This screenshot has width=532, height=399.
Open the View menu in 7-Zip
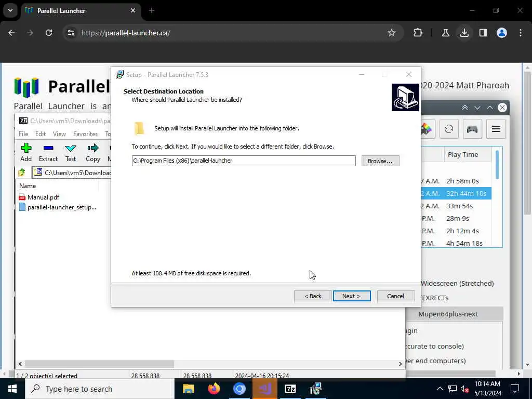click(x=59, y=134)
